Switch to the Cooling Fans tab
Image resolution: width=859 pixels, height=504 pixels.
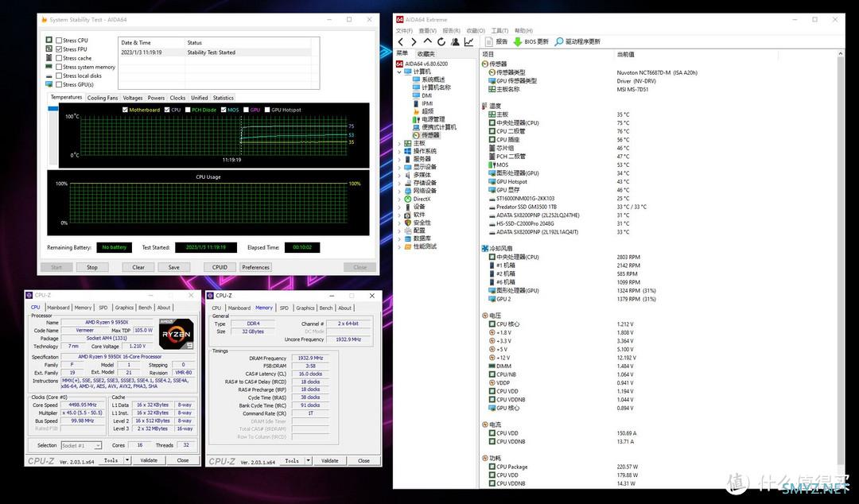coord(103,98)
